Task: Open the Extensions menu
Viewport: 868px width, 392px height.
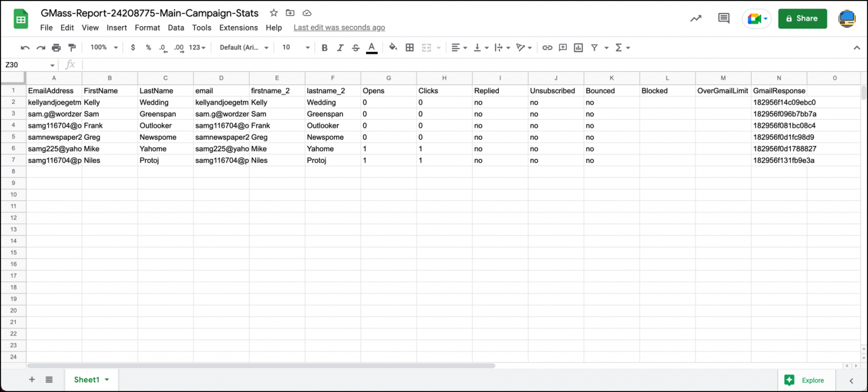Action: tap(238, 27)
